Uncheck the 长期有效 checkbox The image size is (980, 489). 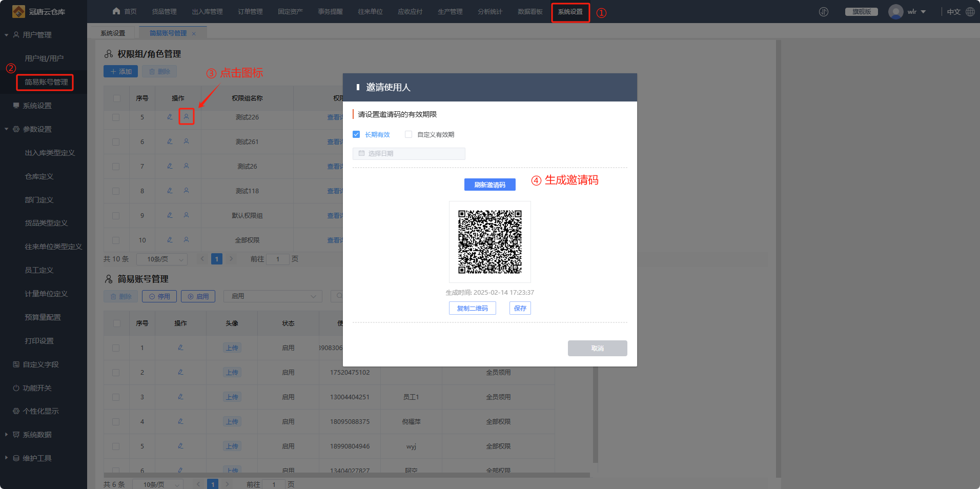(356, 134)
